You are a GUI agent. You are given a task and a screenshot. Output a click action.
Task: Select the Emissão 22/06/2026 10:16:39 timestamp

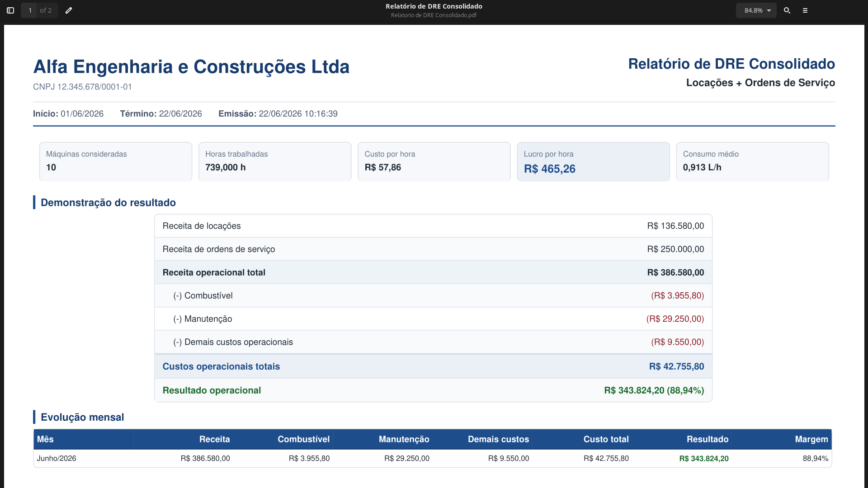click(x=278, y=114)
